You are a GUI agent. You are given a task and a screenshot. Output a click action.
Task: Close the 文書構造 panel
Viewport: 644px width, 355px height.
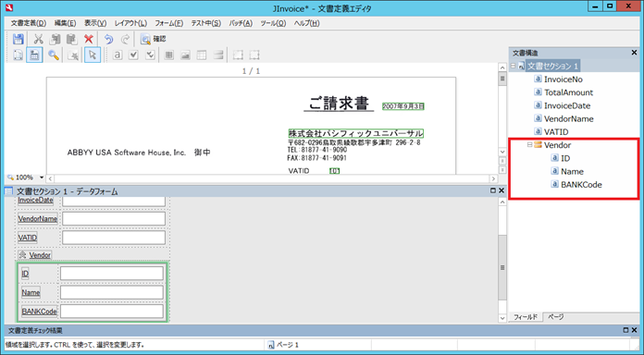click(634, 53)
